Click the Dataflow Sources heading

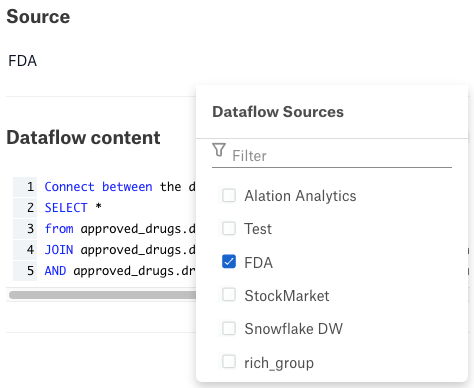(x=278, y=112)
